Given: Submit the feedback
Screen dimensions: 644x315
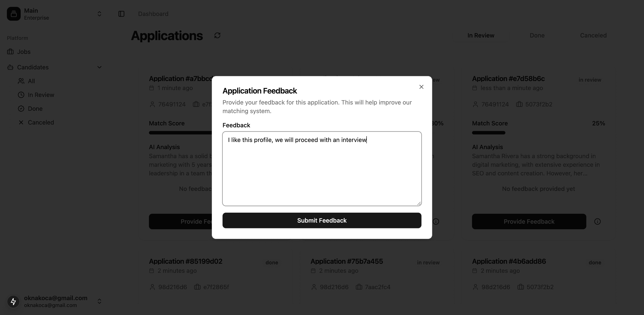Looking at the screenshot, I should [x=322, y=220].
